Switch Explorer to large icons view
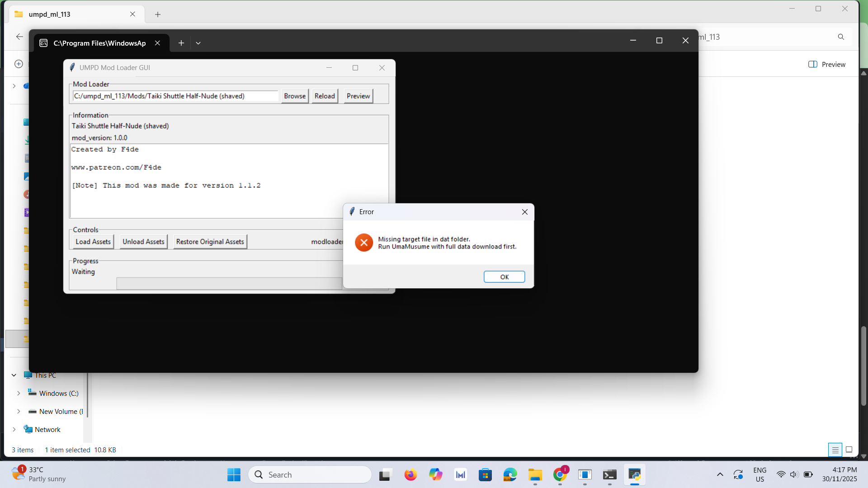868x488 pixels. tap(849, 450)
